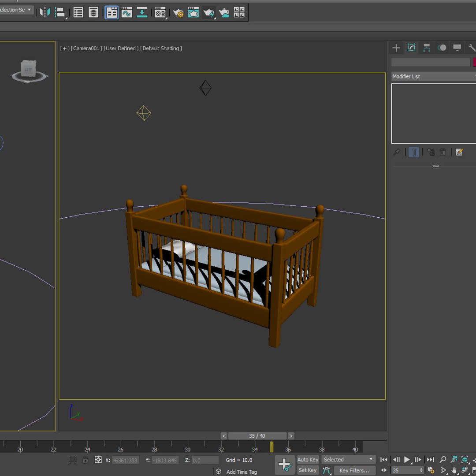Click the object name input field
Screen dimensions: 476x476
pyautogui.click(x=431, y=62)
